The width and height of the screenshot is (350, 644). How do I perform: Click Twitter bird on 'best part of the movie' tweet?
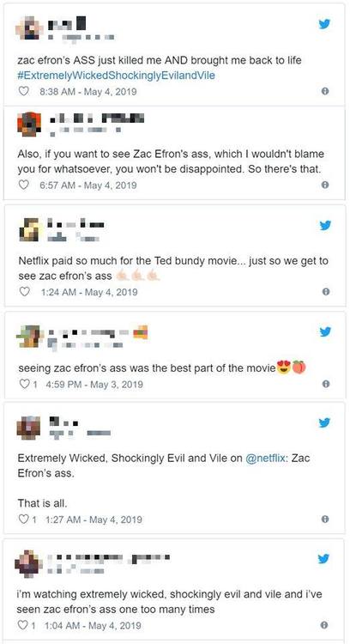click(325, 331)
